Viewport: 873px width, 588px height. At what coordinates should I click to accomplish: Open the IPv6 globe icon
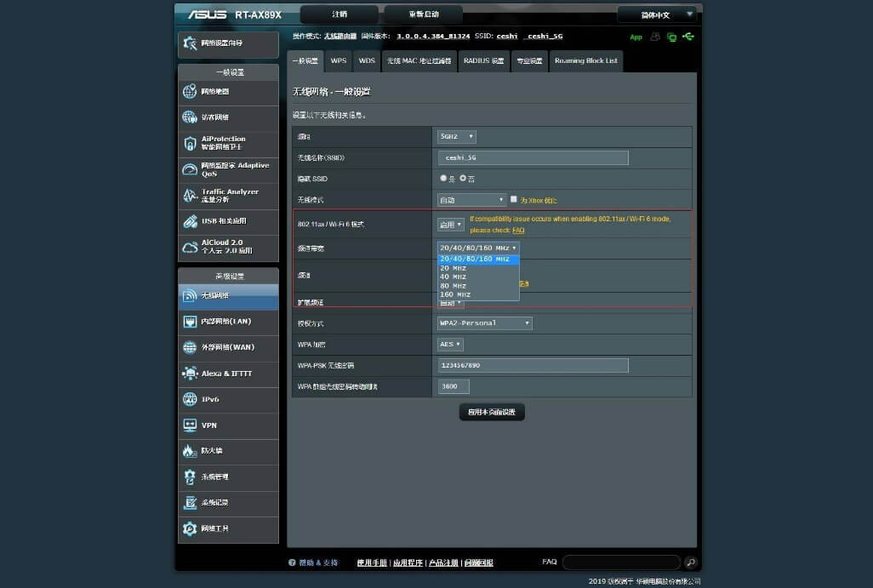(190, 399)
